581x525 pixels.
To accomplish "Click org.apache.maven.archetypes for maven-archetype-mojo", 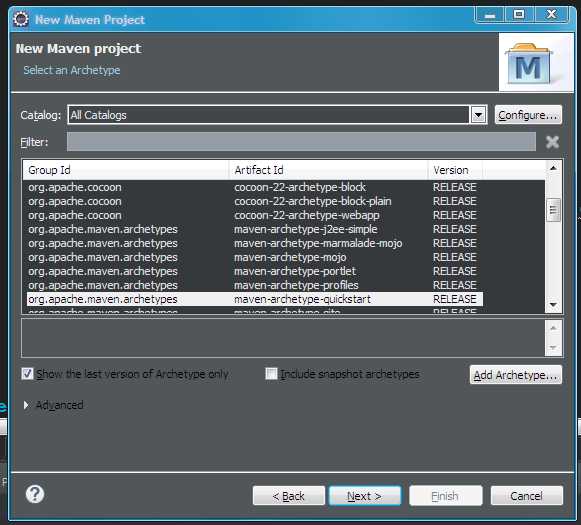I will pyautogui.click(x=103, y=257).
